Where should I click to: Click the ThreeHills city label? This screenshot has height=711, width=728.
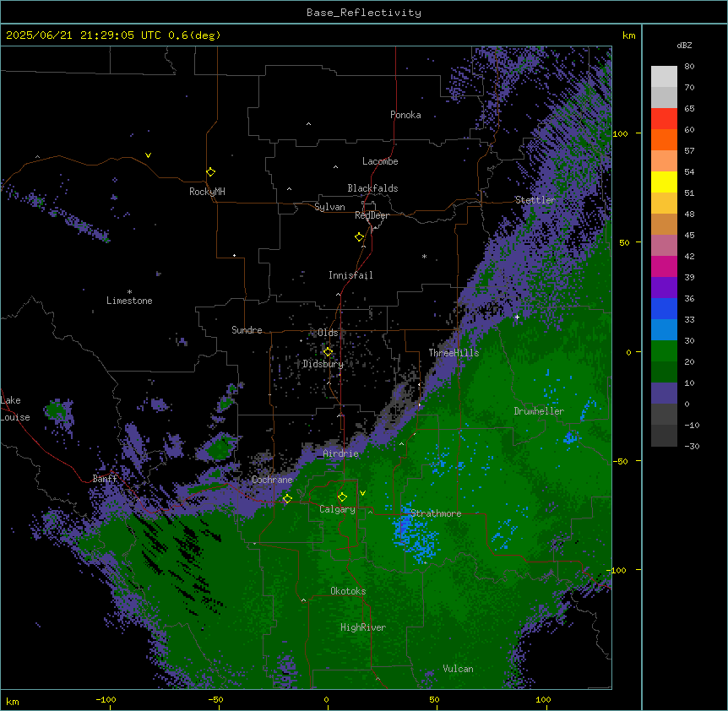point(454,353)
